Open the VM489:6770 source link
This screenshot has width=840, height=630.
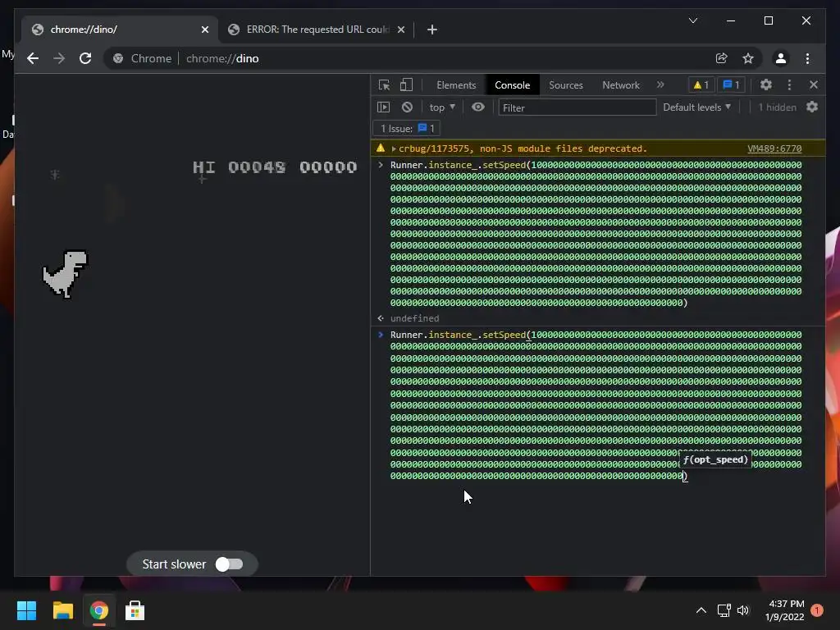click(x=774, y=148)
